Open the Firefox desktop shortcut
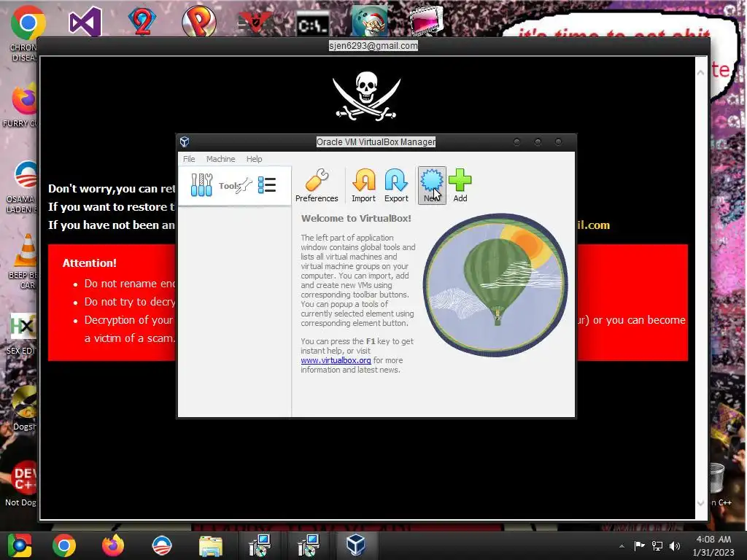The width and height of the screenshot is (747, 560). click(25, 99)
